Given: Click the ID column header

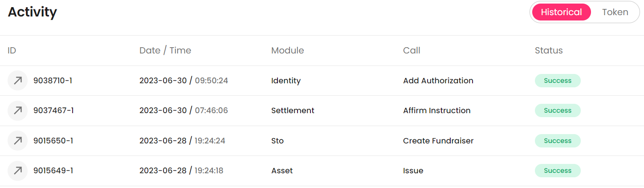Looking at the screenshot, I should (12, 50).
